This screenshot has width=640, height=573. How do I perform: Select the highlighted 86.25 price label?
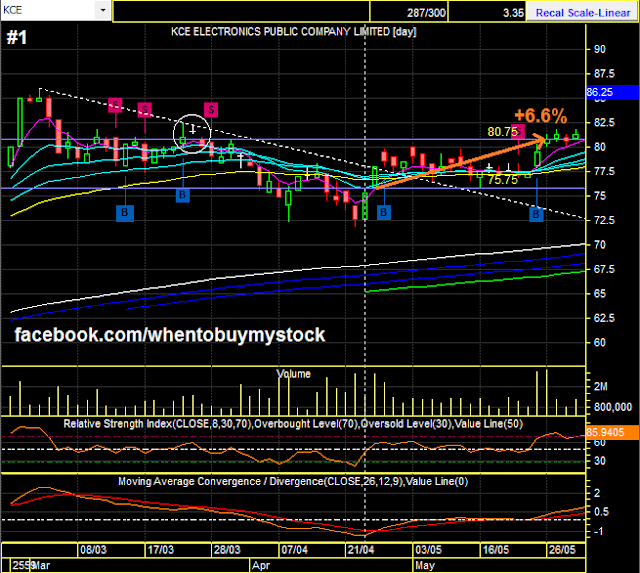tap(612, 92)
